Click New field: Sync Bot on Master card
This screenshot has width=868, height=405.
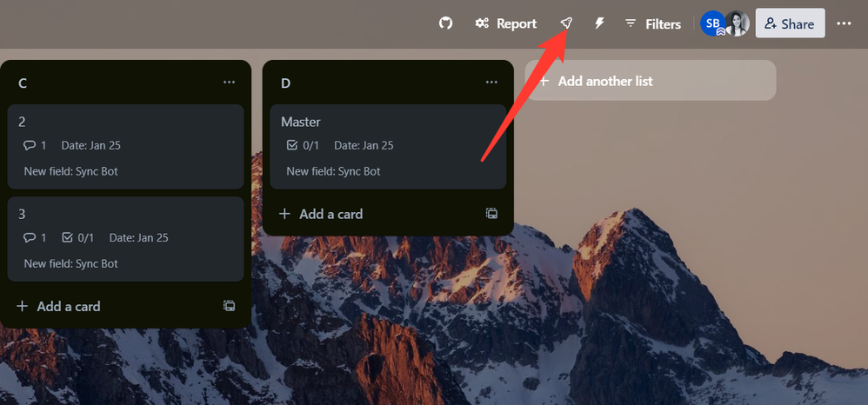coord(333,171)
